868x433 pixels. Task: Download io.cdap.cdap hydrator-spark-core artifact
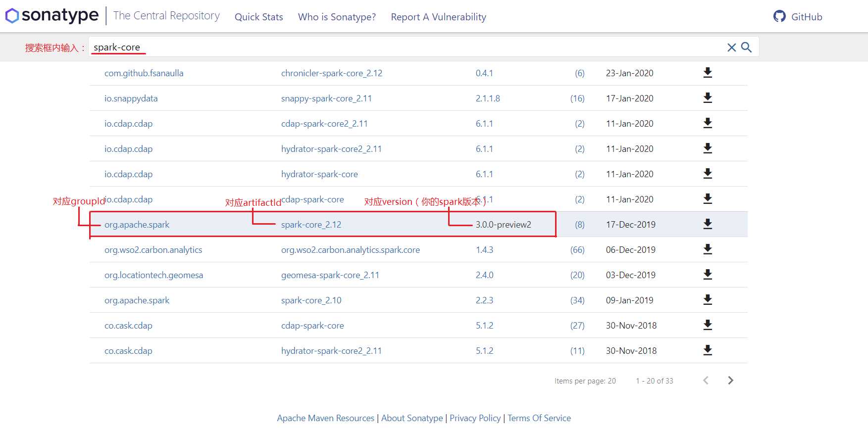click(708, 174)
